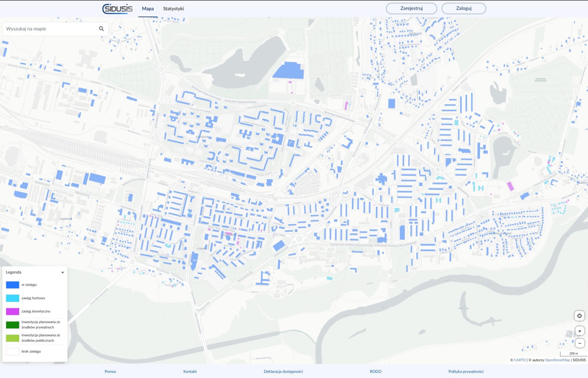The width and height of the screenshot is (588, 378).
Task: Open the OpenStreetMap attribution link
Action: click(x=557, y=360)
